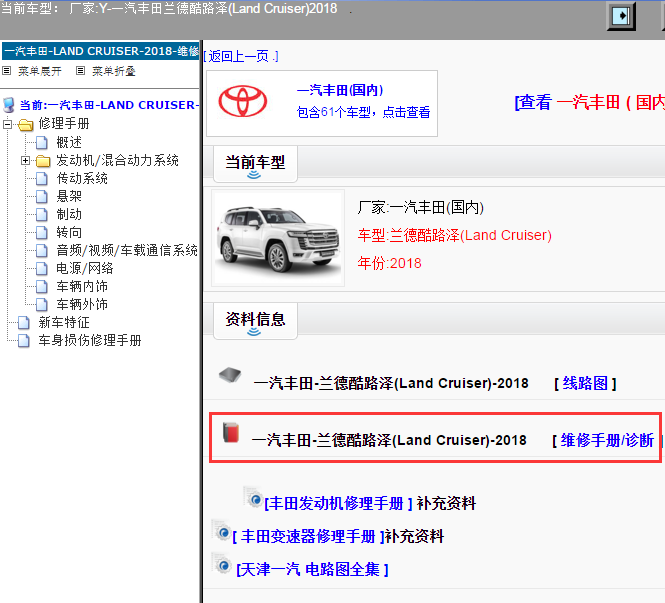Open 悬架 in the tree
The height and width of the screenshot is (603, 665).
(69, 196)
